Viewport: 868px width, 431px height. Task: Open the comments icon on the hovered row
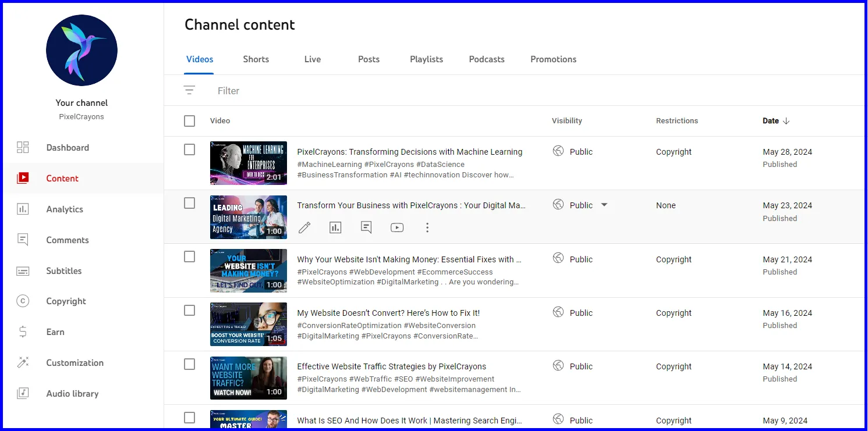366,227
